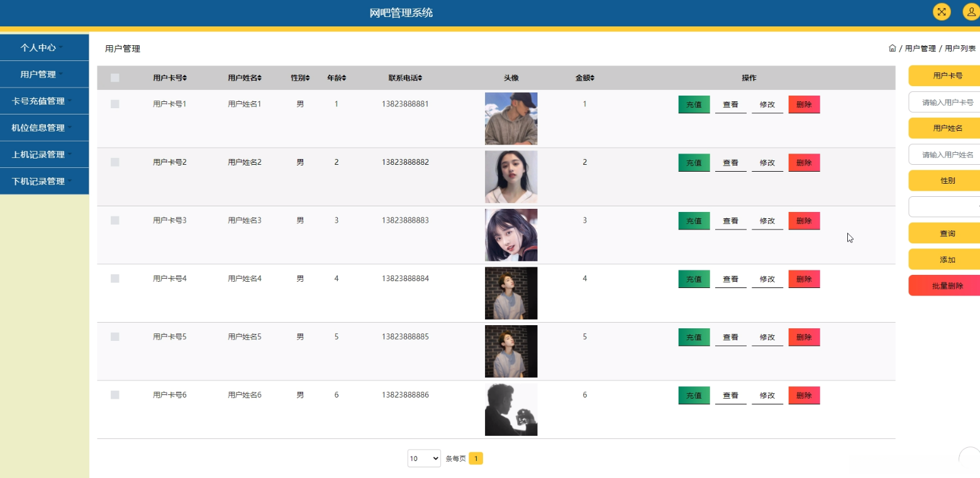Sort table by 用户卡号 column arrows
980x478 pixels.
click(x=185, y=78)
